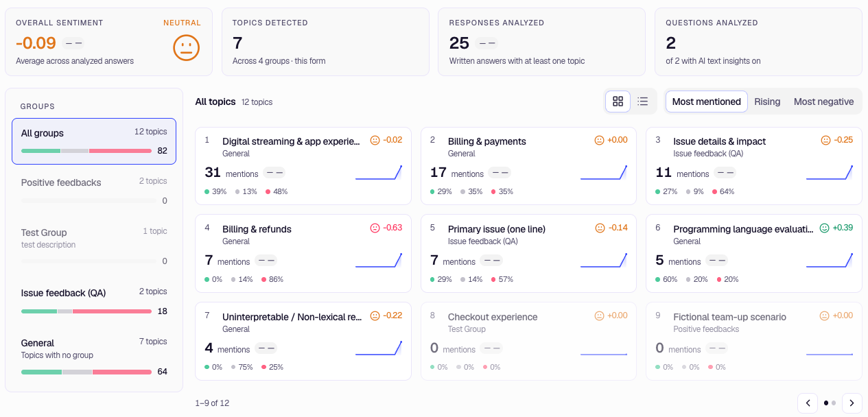Select the Test Group entry

coord(94,246)
